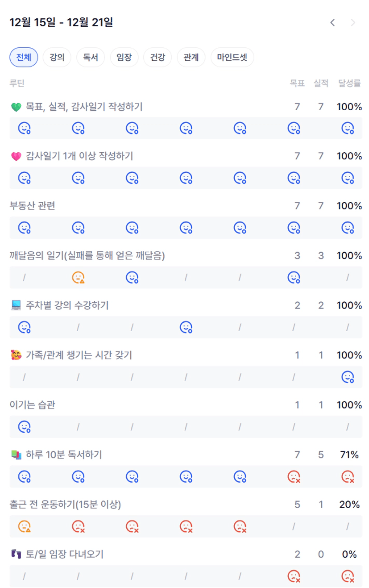
Task: Filter routines by 임장 tab
Action: [124, 57]
